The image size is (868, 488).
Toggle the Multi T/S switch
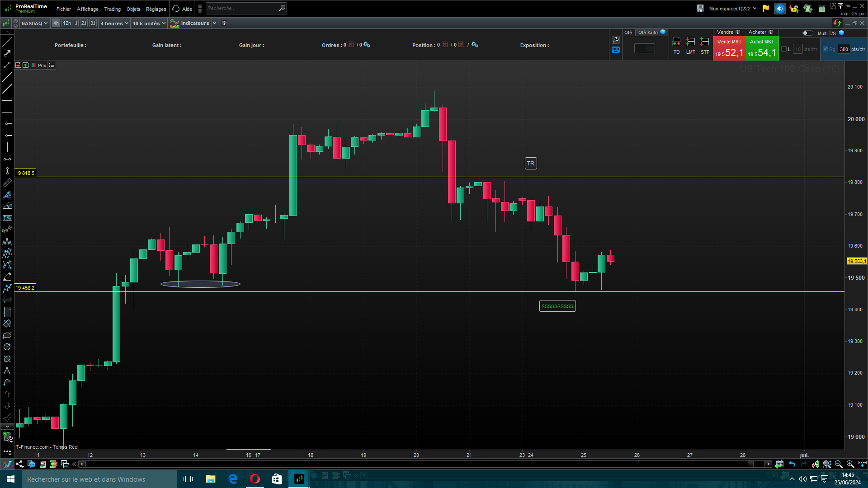click(807, 33)
